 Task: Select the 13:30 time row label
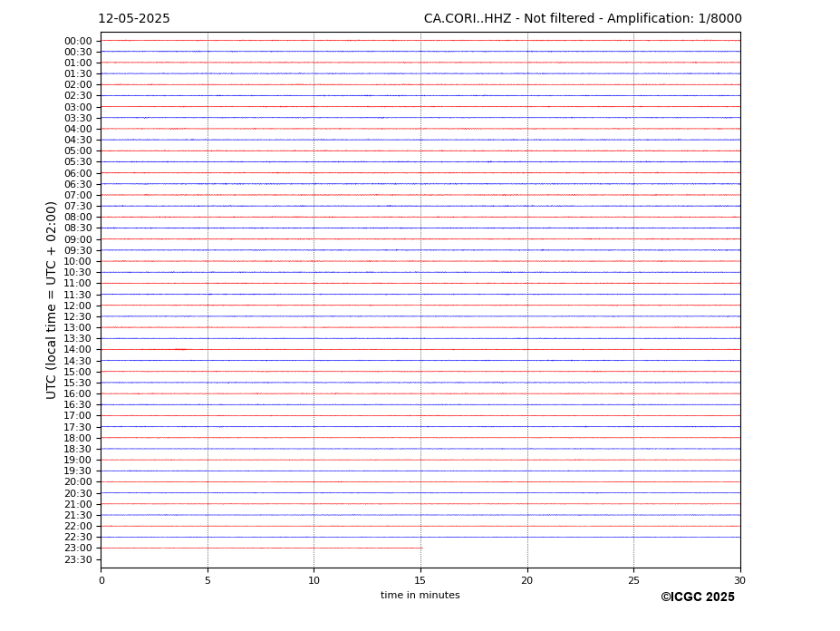(78, 339)
